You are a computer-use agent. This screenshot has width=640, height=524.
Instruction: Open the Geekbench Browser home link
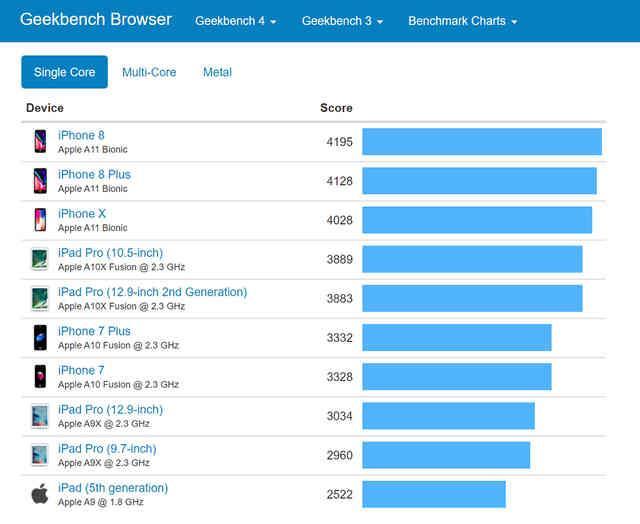tap(96, 20)
